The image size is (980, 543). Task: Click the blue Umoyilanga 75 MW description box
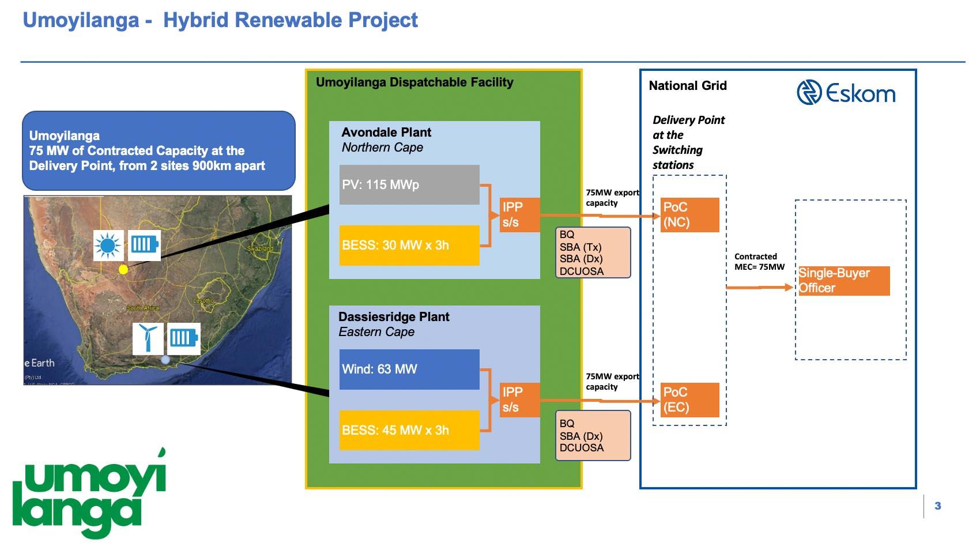click(159, 151)
